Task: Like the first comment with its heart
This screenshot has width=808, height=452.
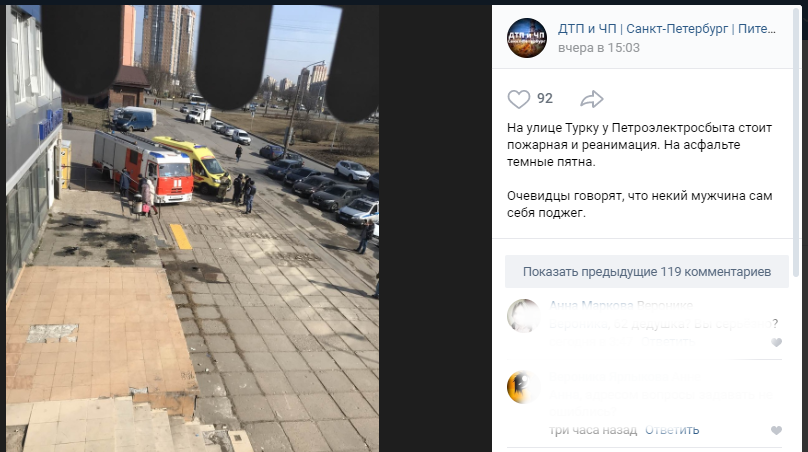Action: [776, 342]
